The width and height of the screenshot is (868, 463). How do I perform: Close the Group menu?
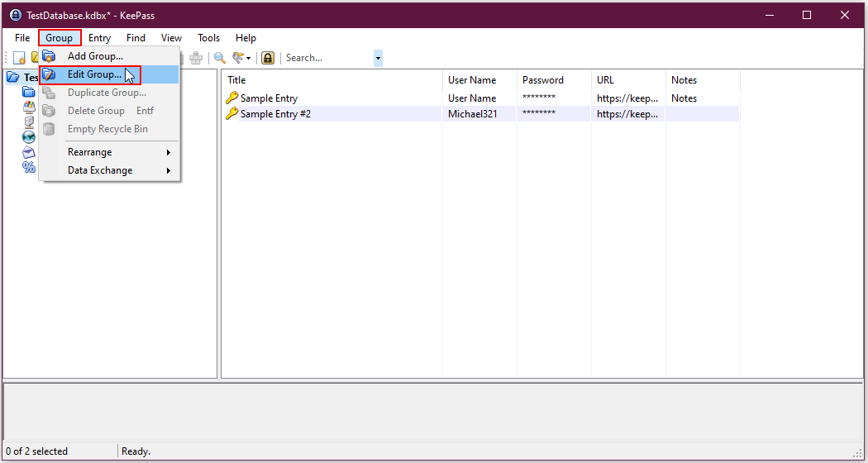(60, 38)
